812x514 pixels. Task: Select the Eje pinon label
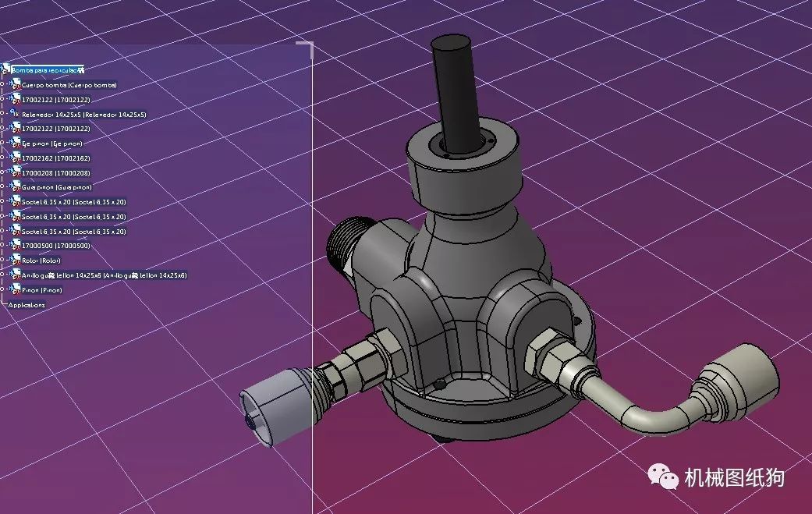point(51,144)
